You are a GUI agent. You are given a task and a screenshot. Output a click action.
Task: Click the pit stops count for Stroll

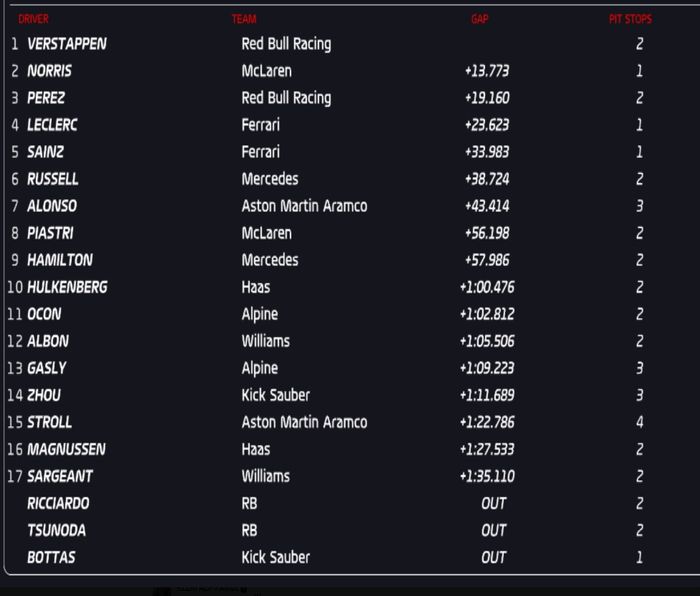[x=639, y=422]
